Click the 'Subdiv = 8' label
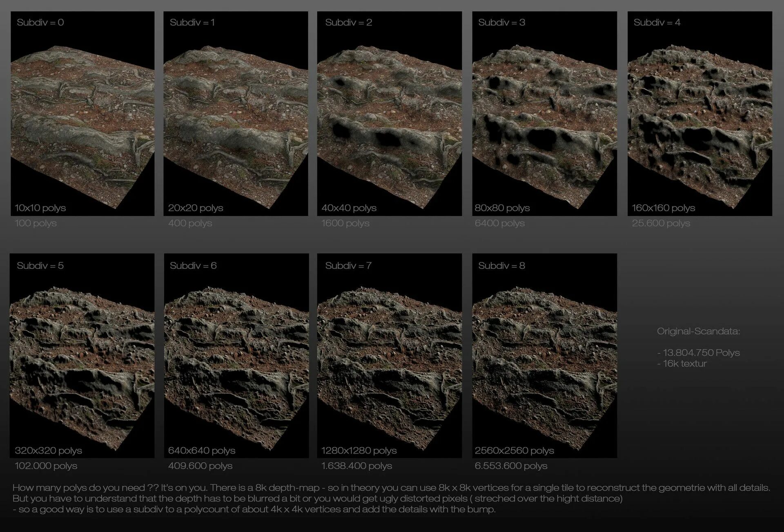The width and height of the screenshot is (784, 532). [x=502, y=266]
